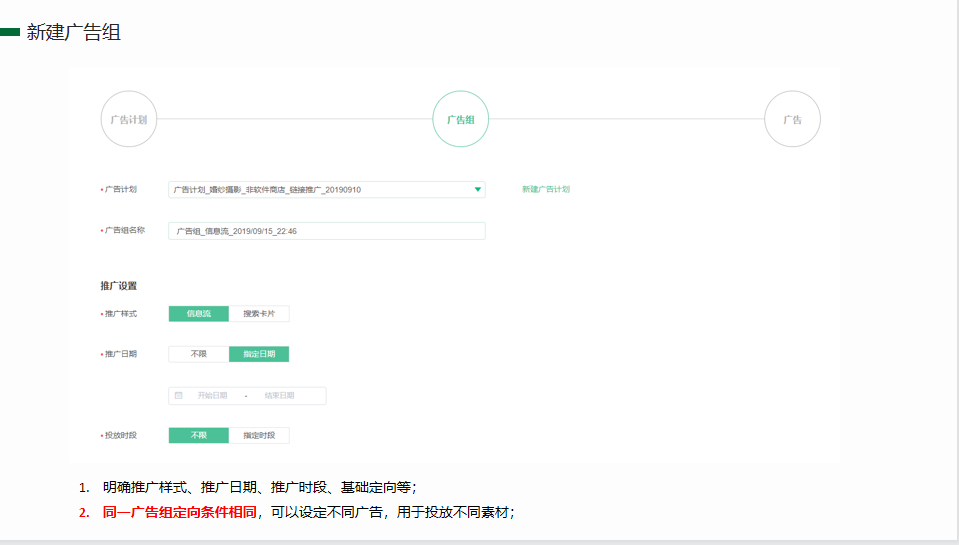Image resolution: width=959 pixels, height=545 pixels.
Task: Click the 广告计划 step circle
Action: (128, 119)
